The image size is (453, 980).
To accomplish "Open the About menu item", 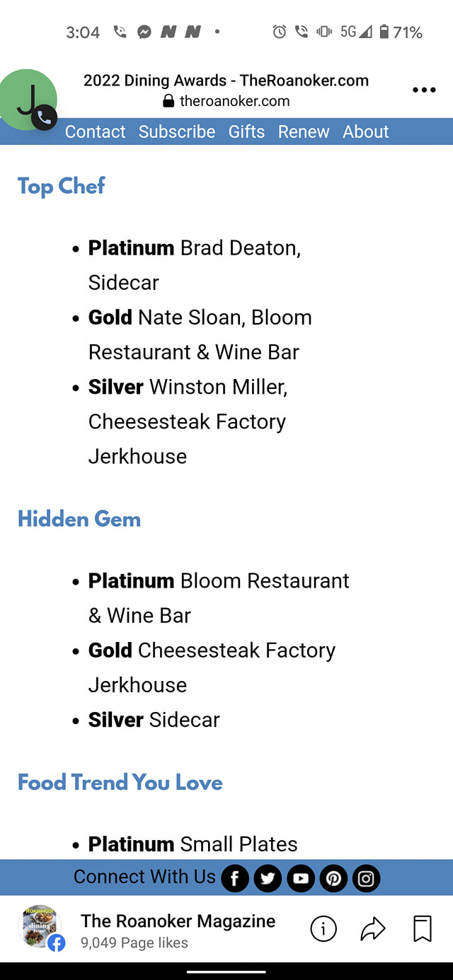I will tap(366, 132).
